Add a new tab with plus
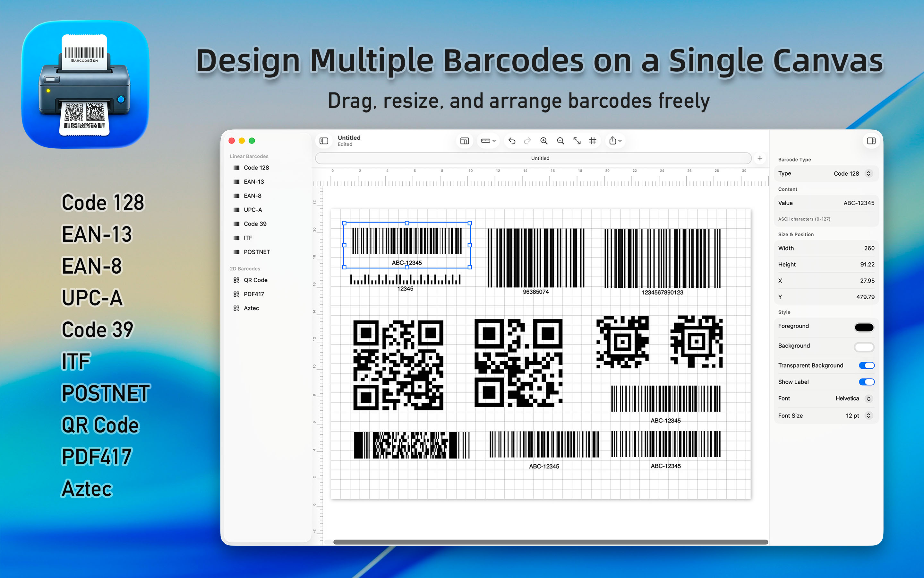This screenshot has width=924, height=578. [x=760, y=158]
